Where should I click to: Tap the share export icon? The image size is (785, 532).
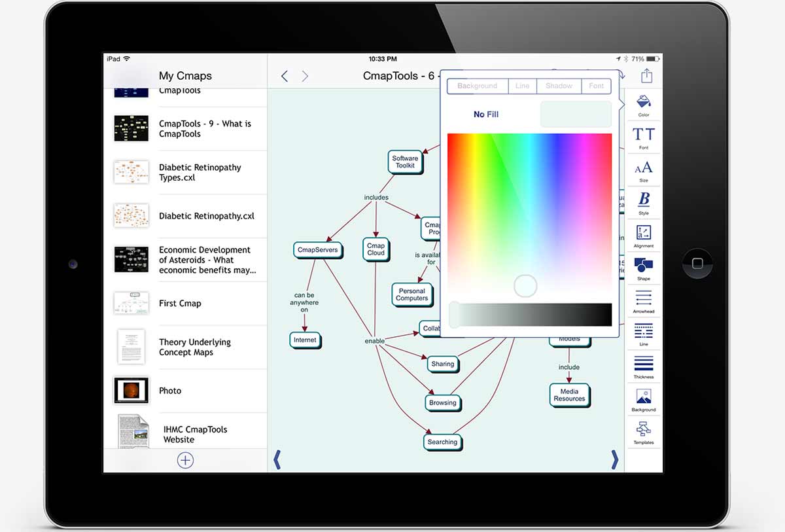pyautogui.click(x=646, y=76)
